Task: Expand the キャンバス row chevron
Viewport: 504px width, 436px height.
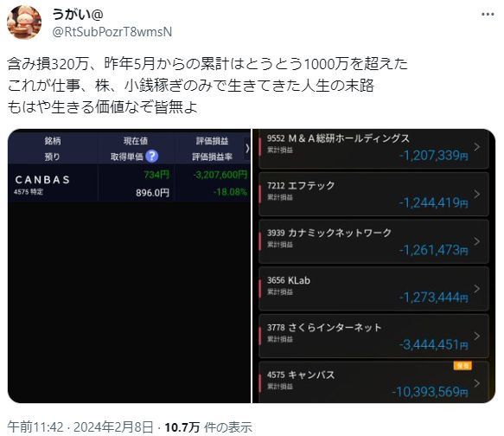Action: 477,383
